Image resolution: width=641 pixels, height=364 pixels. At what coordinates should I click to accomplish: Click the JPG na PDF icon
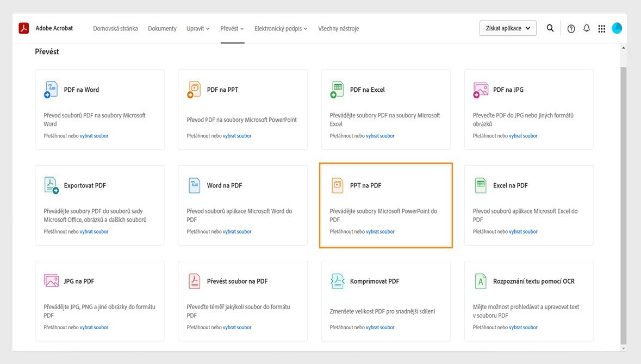tap(51, 281)
